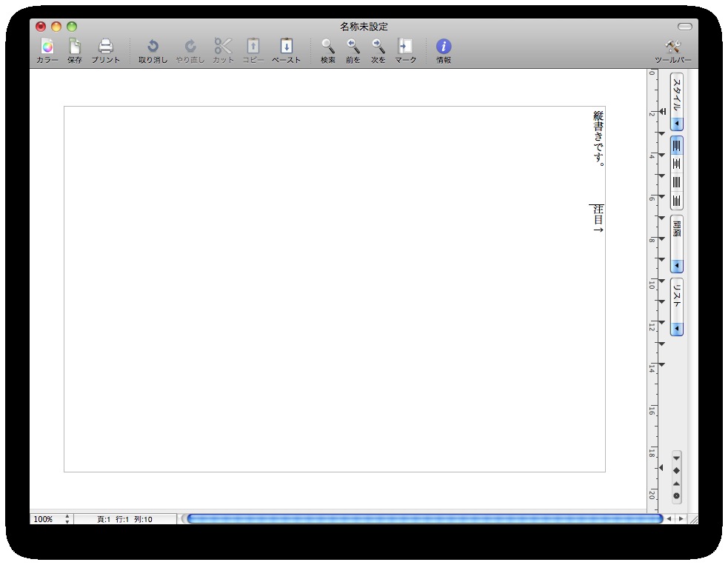Click the 名称未設定 window title

click(x=364, y=27)
